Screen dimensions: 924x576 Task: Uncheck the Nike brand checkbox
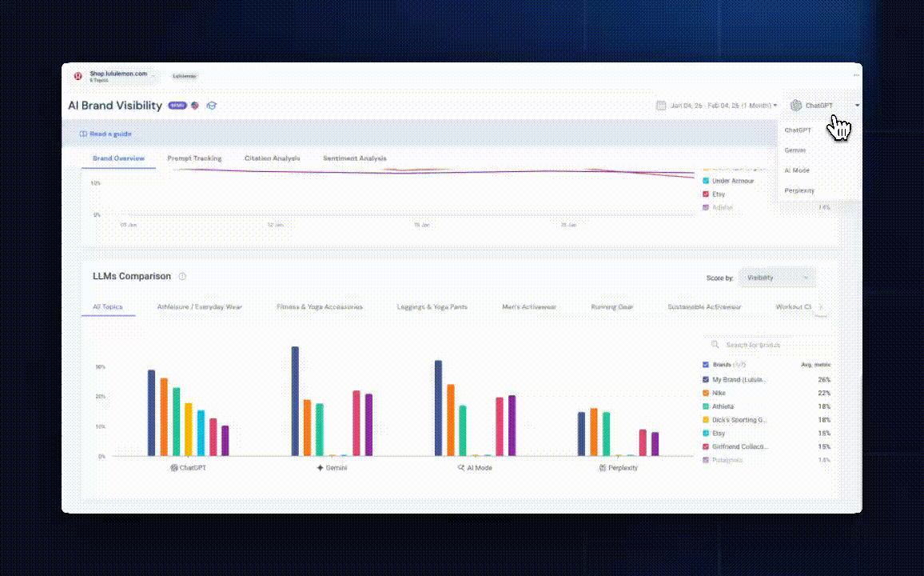(x=706, y=394)
